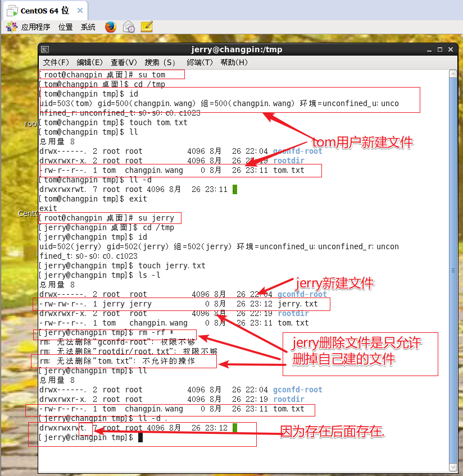Click the terminal scrollbar up arrow
Image resolution: width=463 pixels, height=476 pixels.
tap(453, 74)
